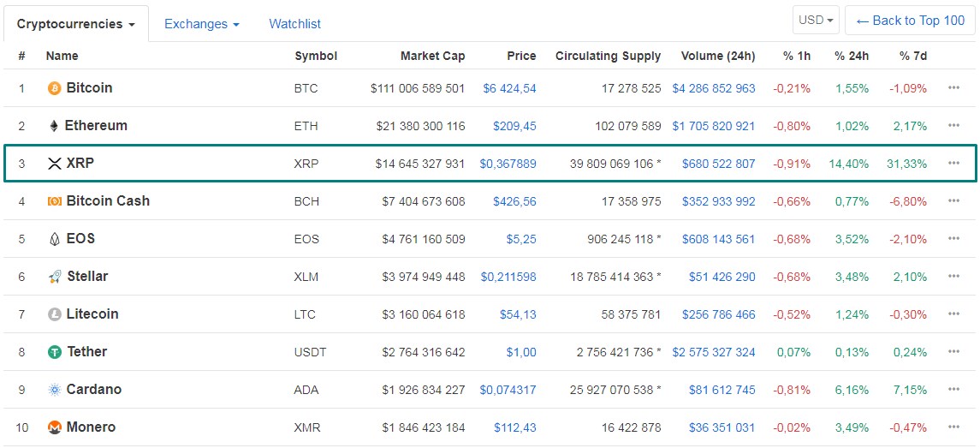This screenshot has width=980, height=448.
Task: Sort by Volume (24h) header
Action: (x=718, y=56)
